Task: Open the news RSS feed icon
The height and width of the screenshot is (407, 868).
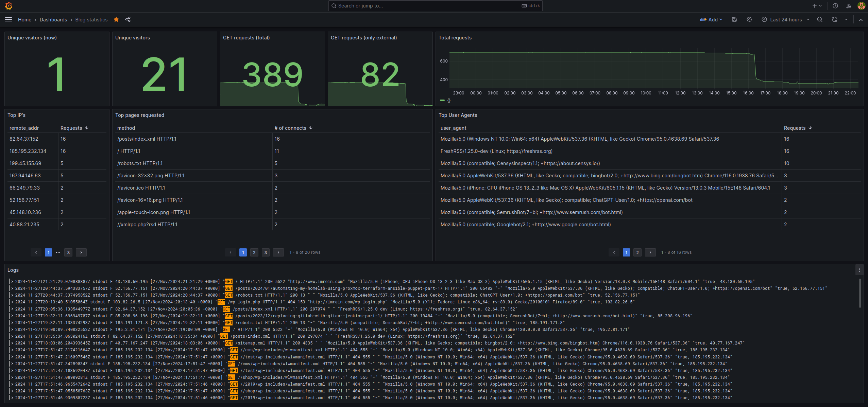Action: coord(849,6)
